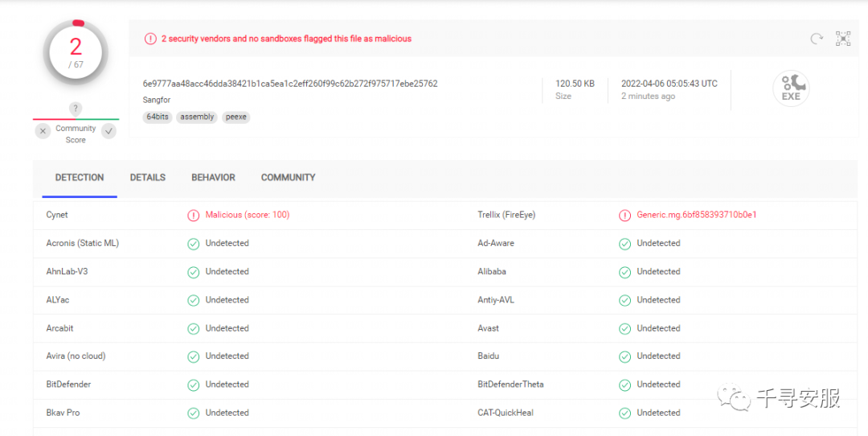
Task: Click the Avast vendor name
Action: coord(489,328)
